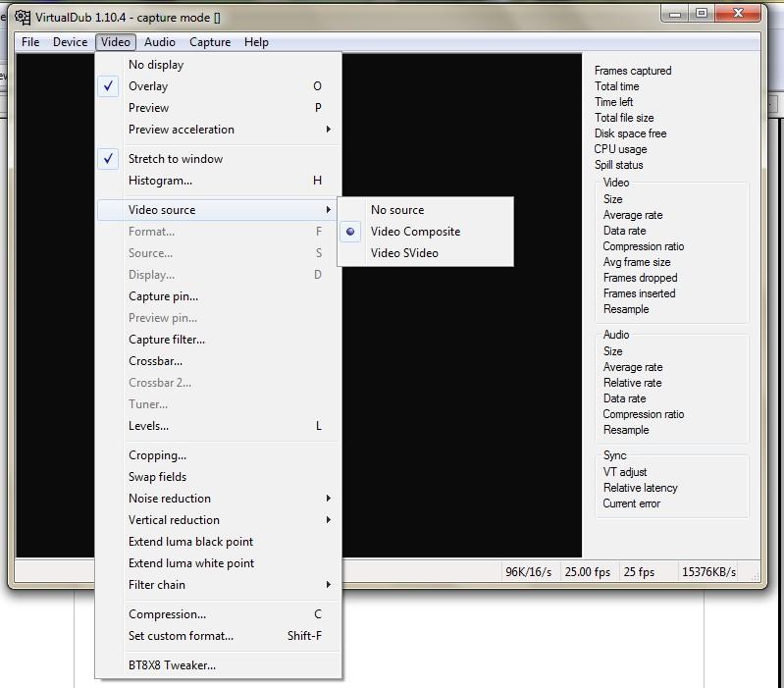
Task: Expand the Filter chain submenu
Action: [x=219, y=584]
